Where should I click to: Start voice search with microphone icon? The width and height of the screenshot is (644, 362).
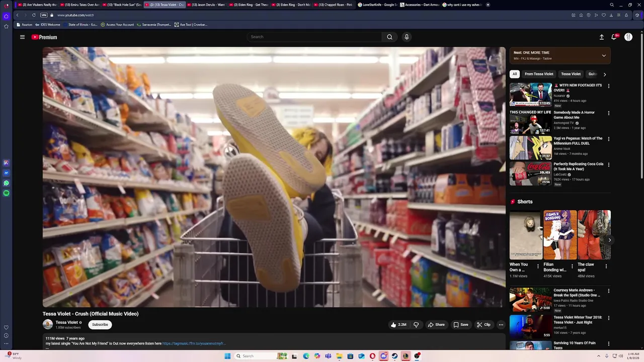click(x=407, y=37)
